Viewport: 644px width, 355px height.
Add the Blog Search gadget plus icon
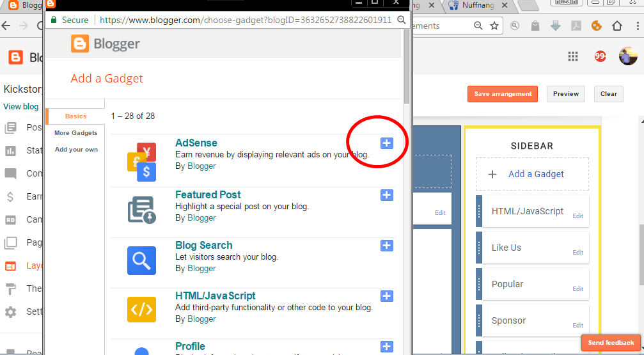(386, 245)
